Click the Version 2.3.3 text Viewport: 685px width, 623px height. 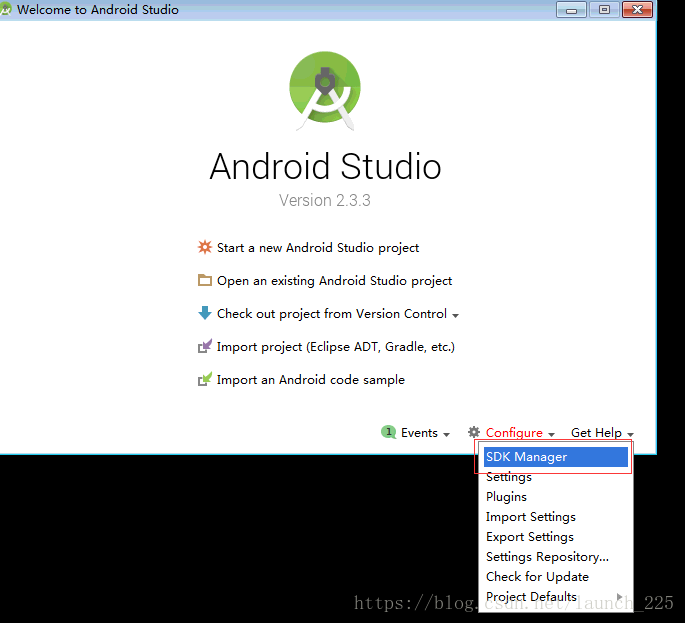325,201
